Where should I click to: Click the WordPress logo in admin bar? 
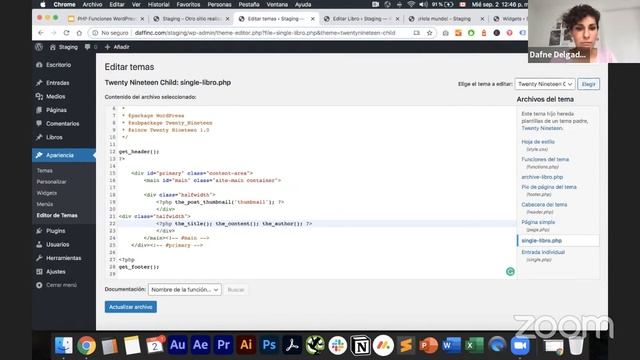click(39, 47)
